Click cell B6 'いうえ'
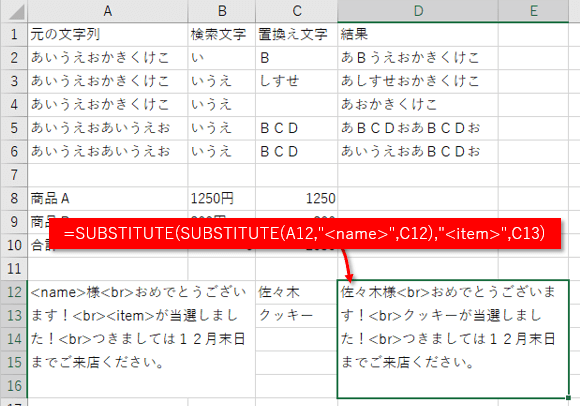Image resolution: width=580 pixels, height=406 pixels. (x=222, y=151)
